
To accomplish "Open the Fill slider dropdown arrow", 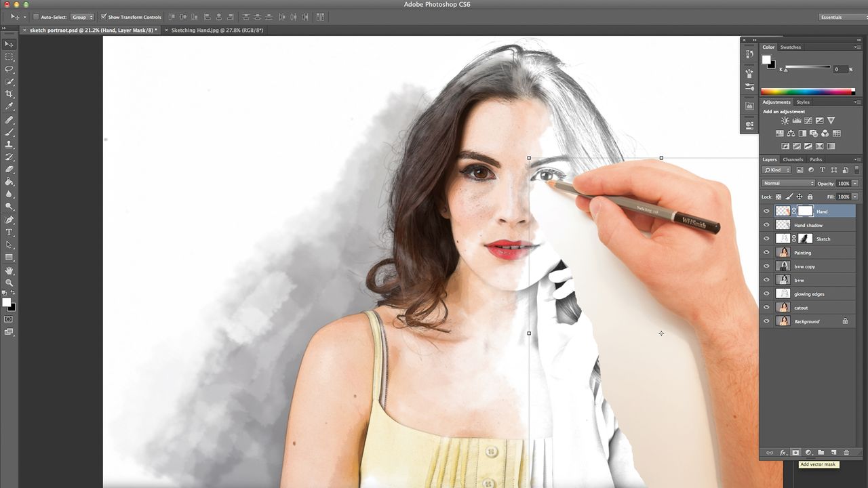I will [855, 197].
